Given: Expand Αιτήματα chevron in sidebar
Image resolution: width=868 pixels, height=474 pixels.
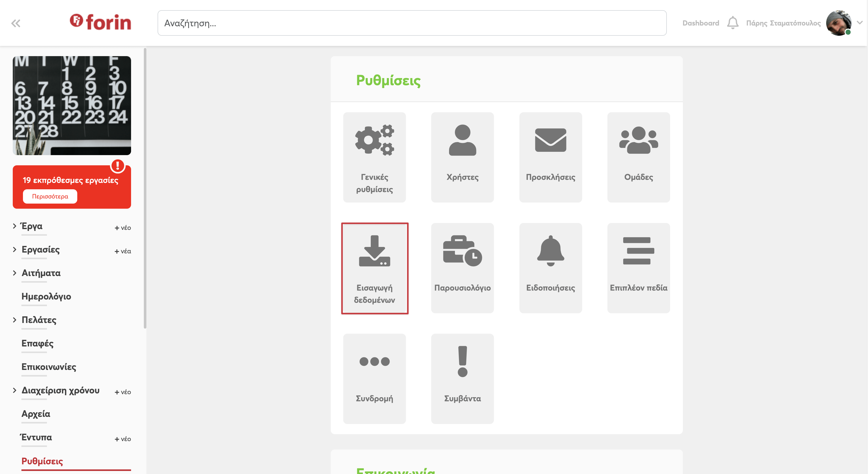Looking at the screenshot, I should pyautogui.click(x=15, y=273).
